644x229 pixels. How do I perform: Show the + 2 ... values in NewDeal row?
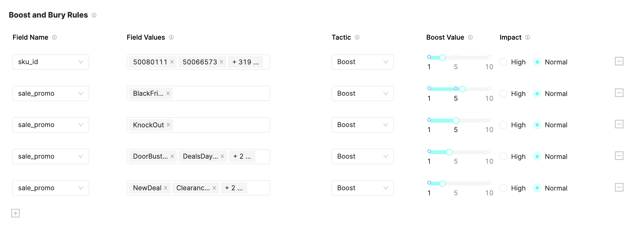point(234,188)
